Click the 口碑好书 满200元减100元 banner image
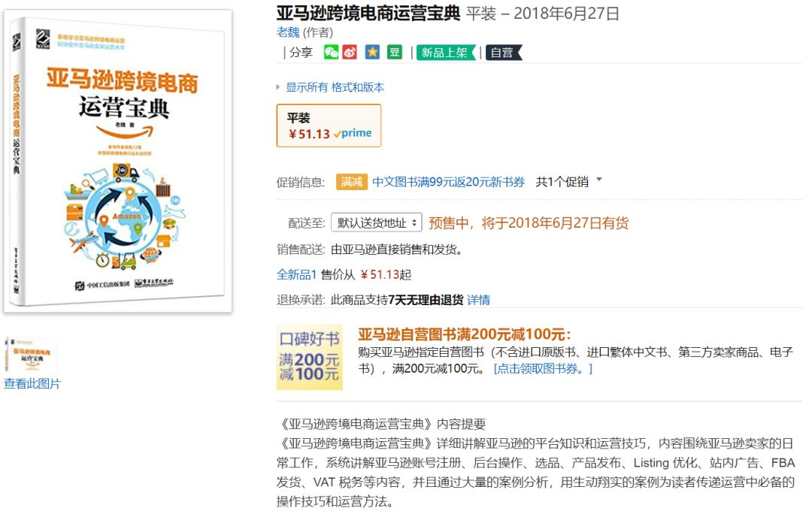 click(310, 357)
